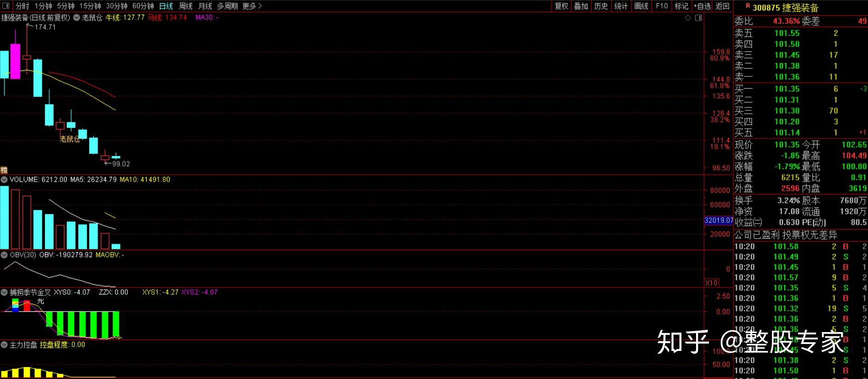Viewport: 868px width, 379px height.
Task: Switch to the 15分钟 period tab
Action: (90, 6)
